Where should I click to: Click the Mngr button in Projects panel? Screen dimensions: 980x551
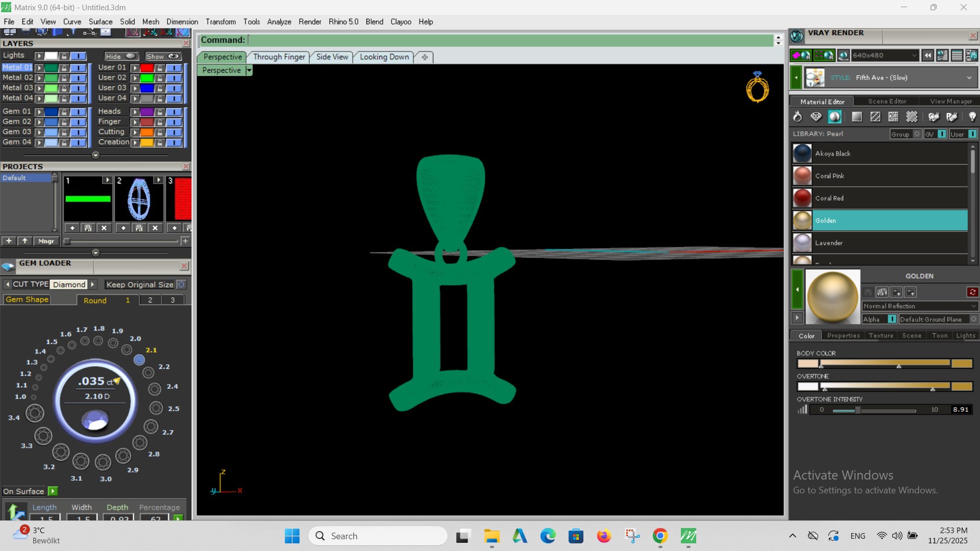coord(46,241)
